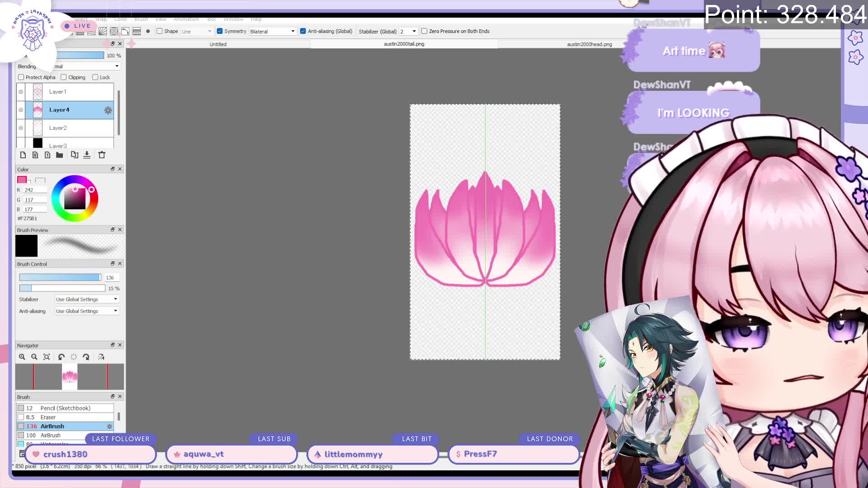The height and width of the screenshot is (488, 868).
Task: Flip canvas view in Navigator
Action: coord(101,357)
